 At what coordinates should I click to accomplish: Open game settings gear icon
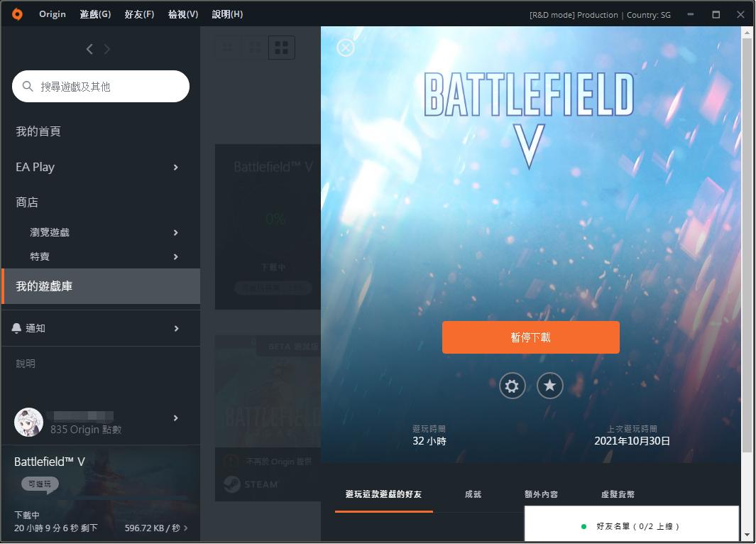[x=512, y=386]
